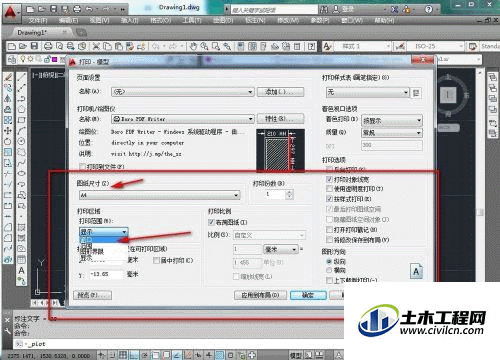500x360 pixels.
Task: Click Undo arrow in the quick access toolbar
Action: (89, 9)
